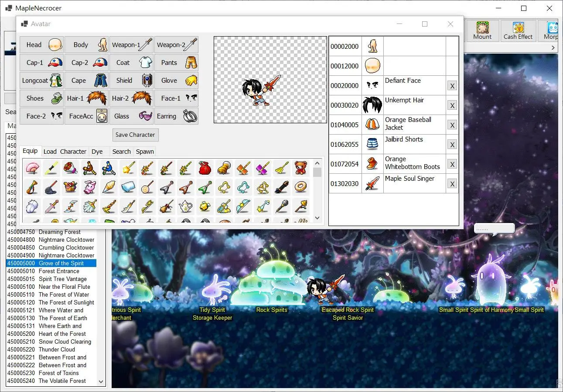Screen dimensions: 563x392
Task: Open the Pants category
Action: (177, 62)
